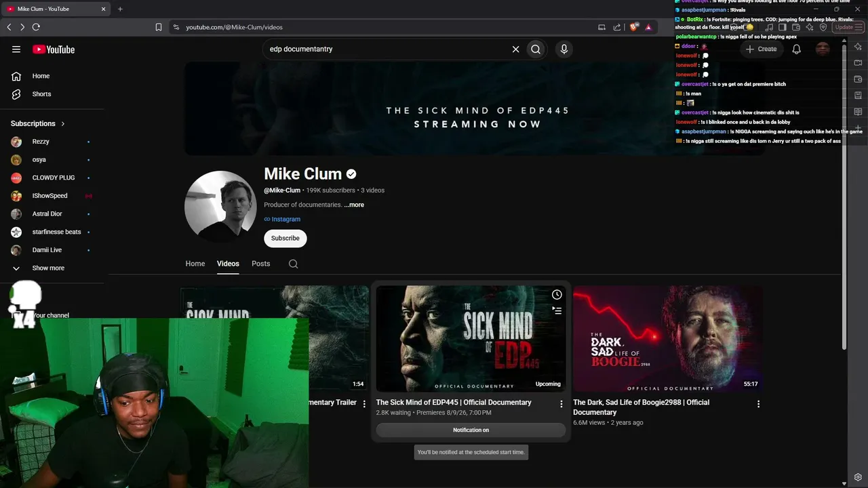The width and height of the screenshot is (868, 488).
Task: Show more subscriptions
Action: click(49, 268)
